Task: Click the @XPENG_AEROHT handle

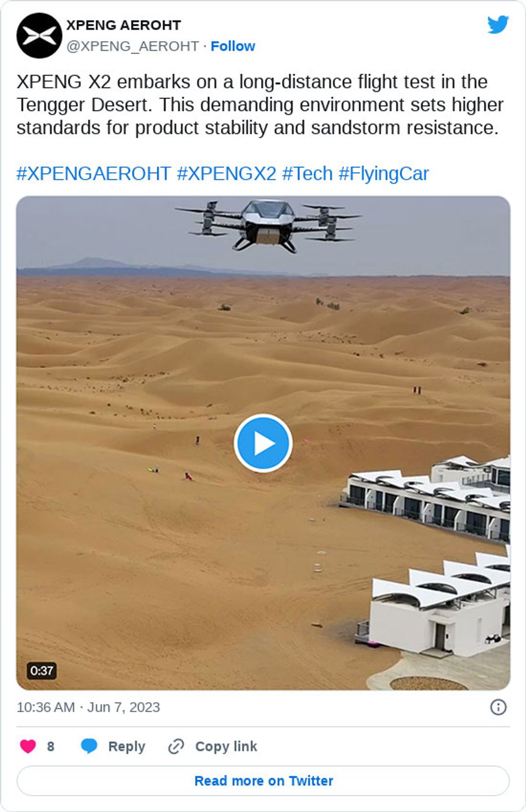Action: coord(133,46)
